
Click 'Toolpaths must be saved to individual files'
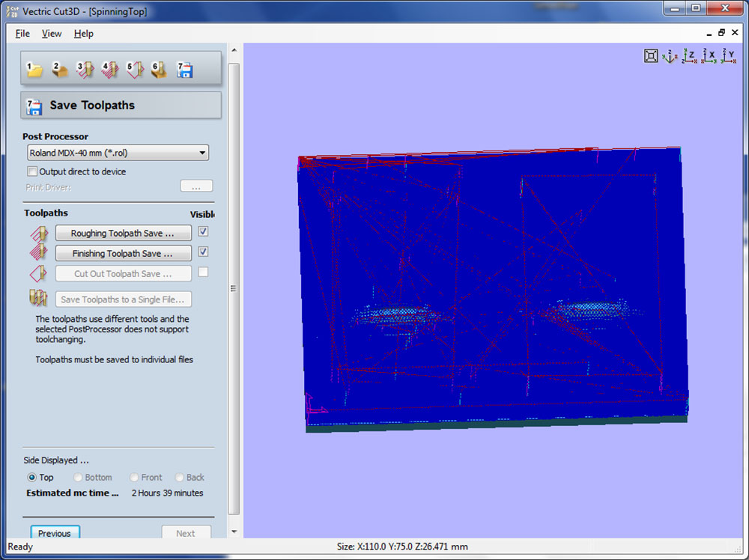coord(114,359)
